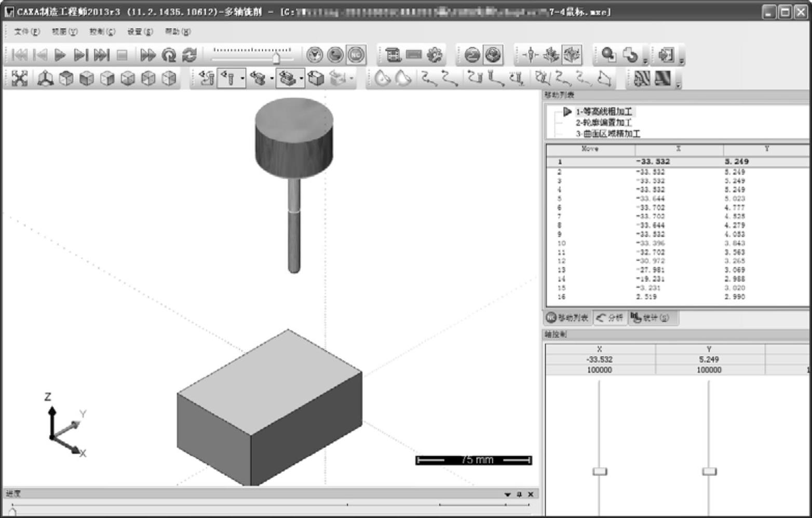Screen dimensions: 812x518
Task: Click the striped texture pattern icon
Action: (642, 78)
